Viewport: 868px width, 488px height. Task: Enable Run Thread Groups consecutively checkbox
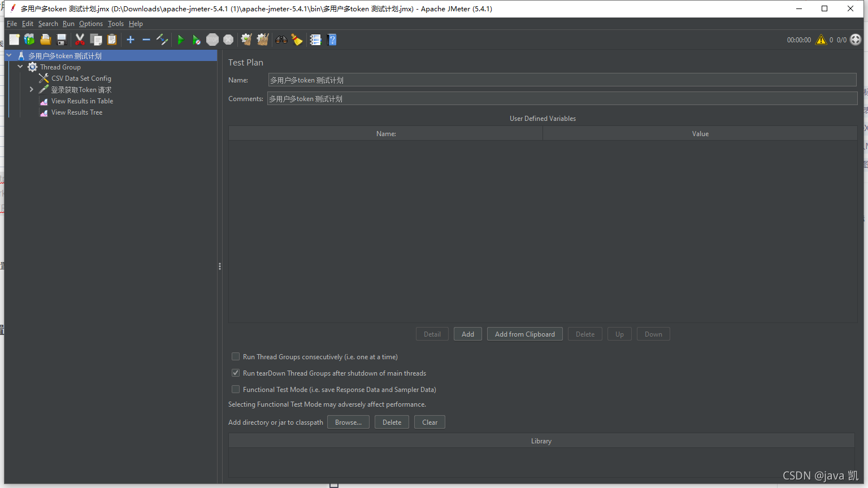click(236, 356)
